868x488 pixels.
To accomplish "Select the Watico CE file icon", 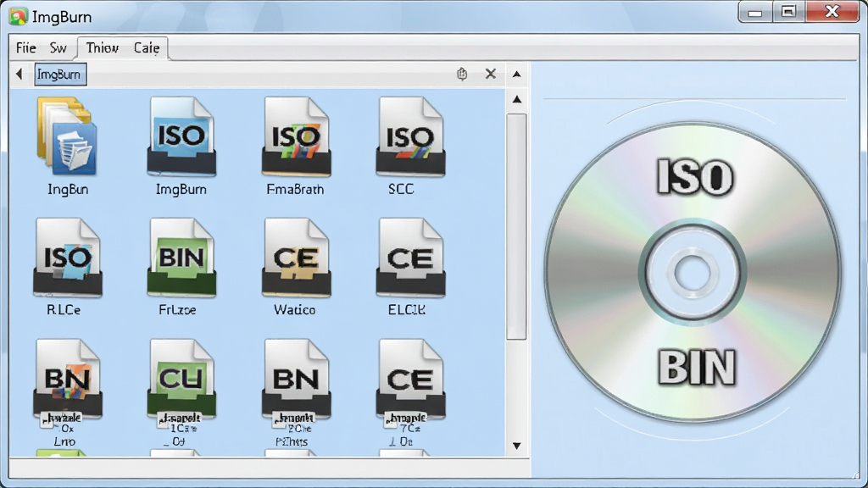I will pyautogui.click(x=296, y=258).
